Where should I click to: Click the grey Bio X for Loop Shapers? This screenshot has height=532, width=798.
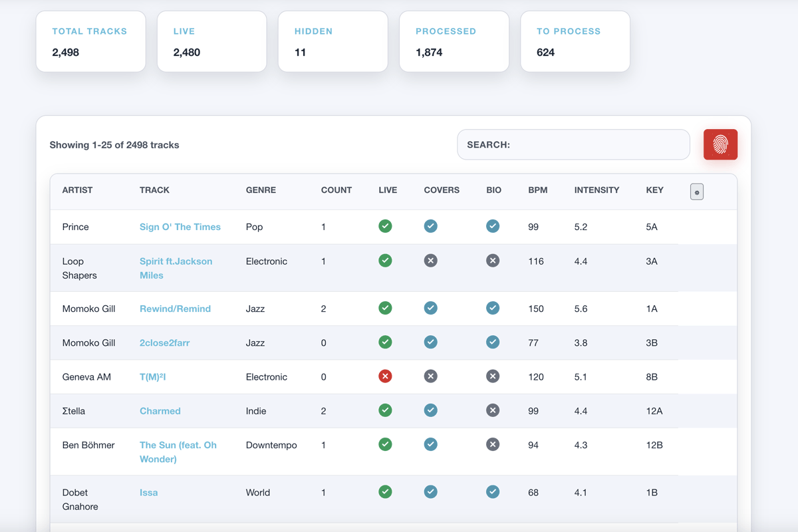tap(493, 261)
